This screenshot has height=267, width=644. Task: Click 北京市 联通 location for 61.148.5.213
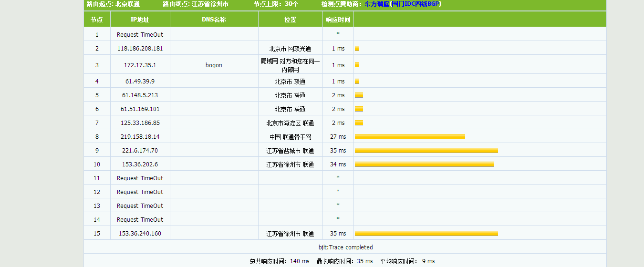tap(290, 95)
